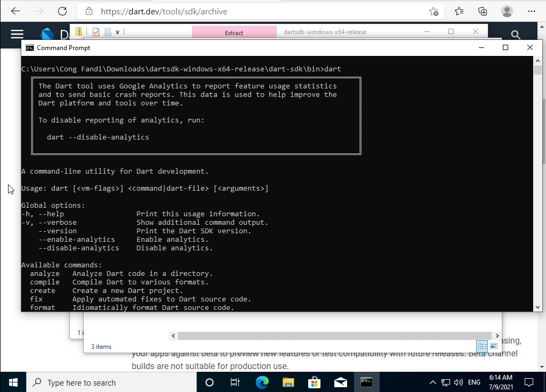Click the 'create' command line
This screenshot has width=546, height=392.
click(x=106, y=290)
